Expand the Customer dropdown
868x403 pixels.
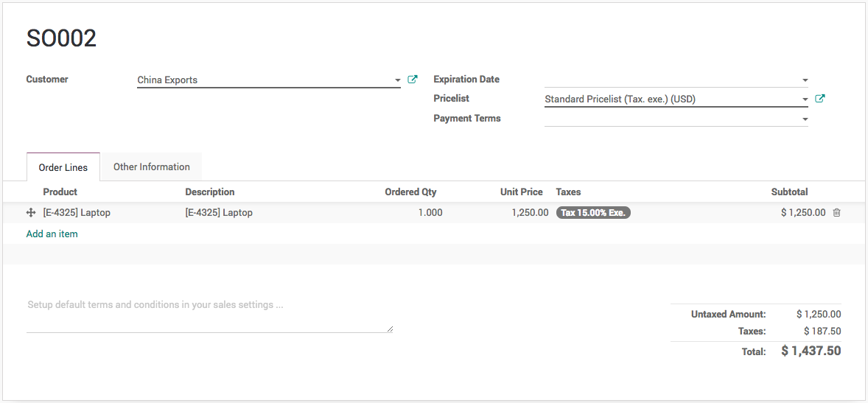click(397, 80)
